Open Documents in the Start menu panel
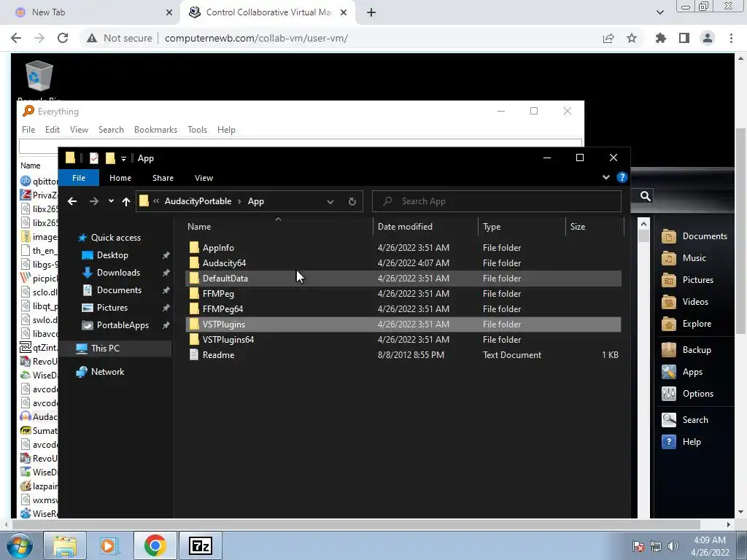The height and width of the screenshot is (560, 747). tap(694, 236)
